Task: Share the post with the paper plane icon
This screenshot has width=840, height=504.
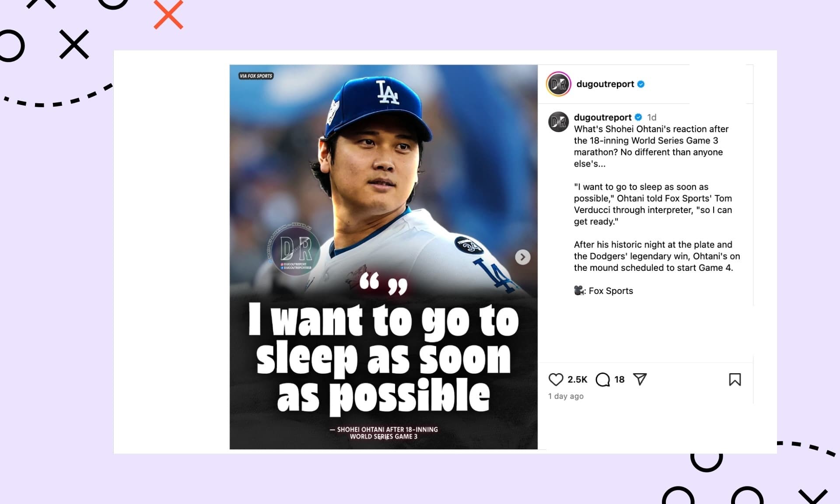Action: (640, 379)
